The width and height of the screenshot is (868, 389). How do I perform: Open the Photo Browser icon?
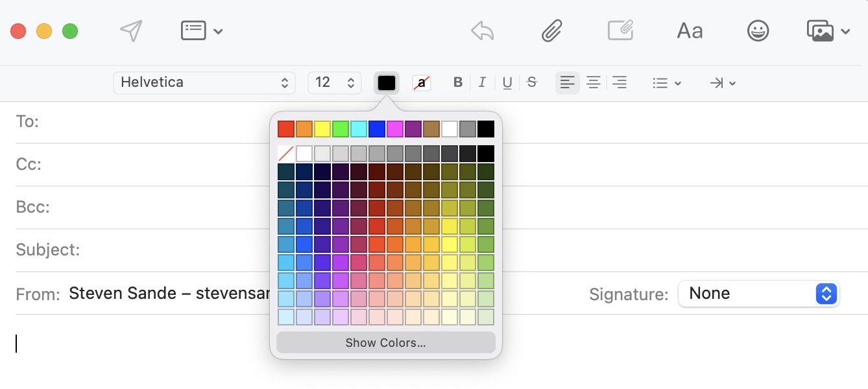(x=821, y=30)
